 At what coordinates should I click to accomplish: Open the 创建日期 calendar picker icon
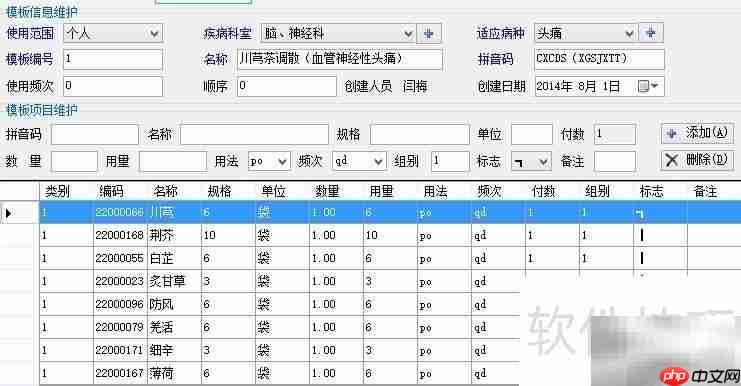pyautogui.click(x=648, y=86)
